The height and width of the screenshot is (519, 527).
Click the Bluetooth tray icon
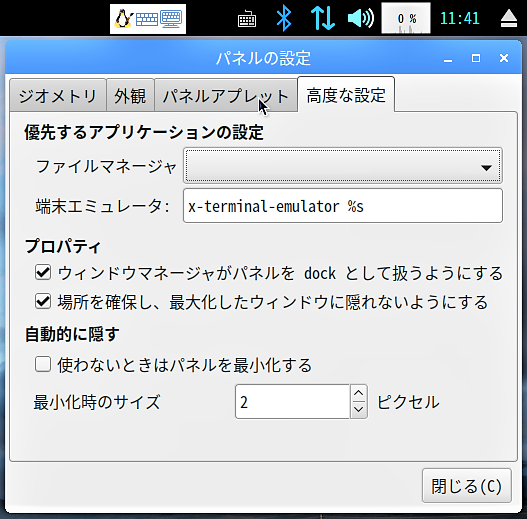point(284,18)
